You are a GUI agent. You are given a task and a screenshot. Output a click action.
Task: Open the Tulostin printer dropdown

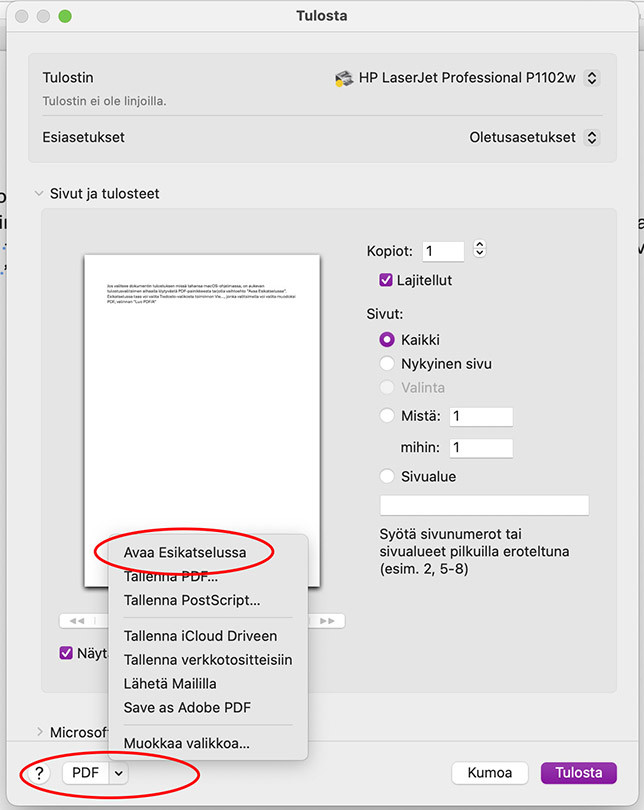tap(591, 78)
